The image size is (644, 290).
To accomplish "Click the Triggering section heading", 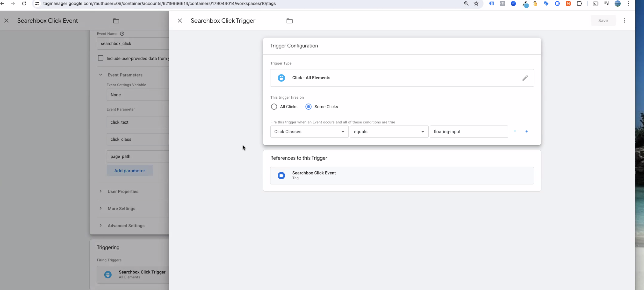I will 108,247.
